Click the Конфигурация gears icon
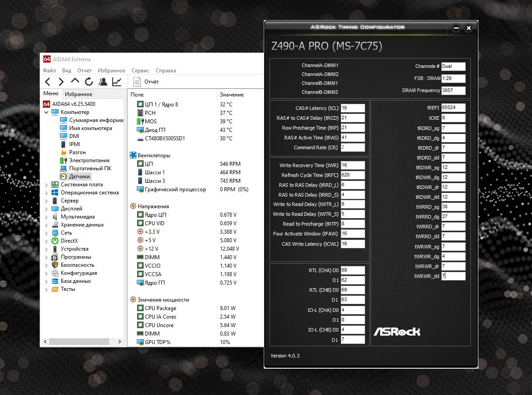This screenshot has width=532, height=395. pos(55,273)
